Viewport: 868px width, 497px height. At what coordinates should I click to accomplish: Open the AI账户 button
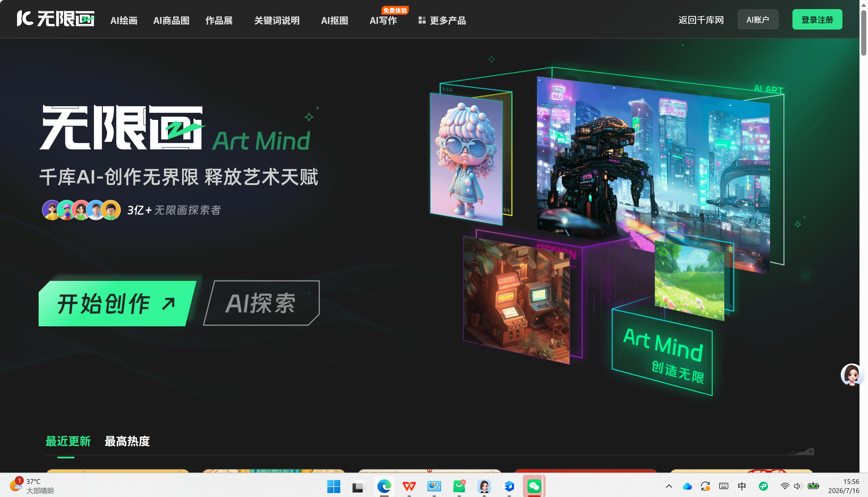[758, 20]
